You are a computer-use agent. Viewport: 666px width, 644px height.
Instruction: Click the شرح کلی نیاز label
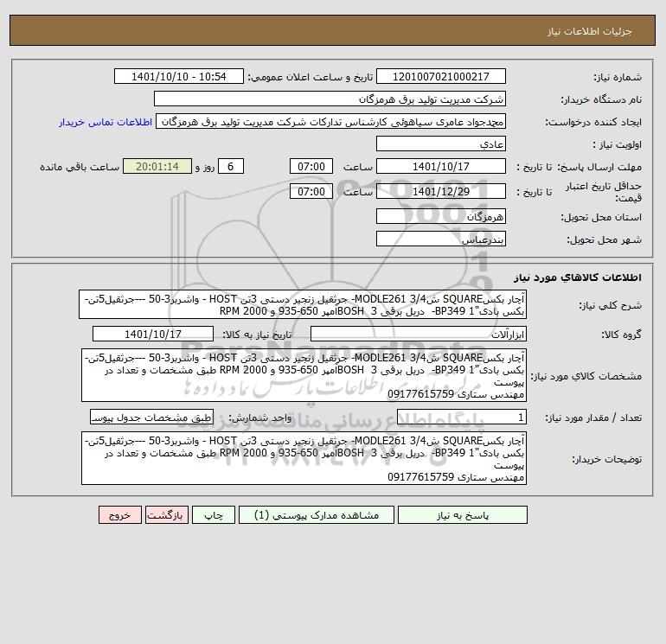[x=611, y=305]
